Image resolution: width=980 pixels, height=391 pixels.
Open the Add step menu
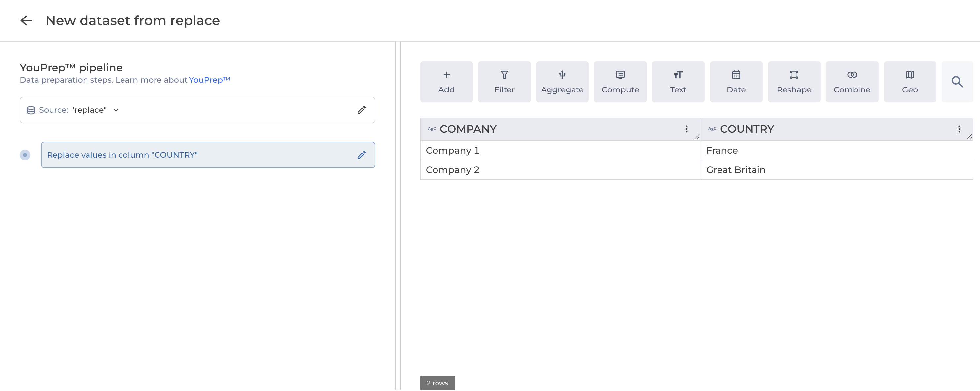pyautogui.click(x=446, y=82)
